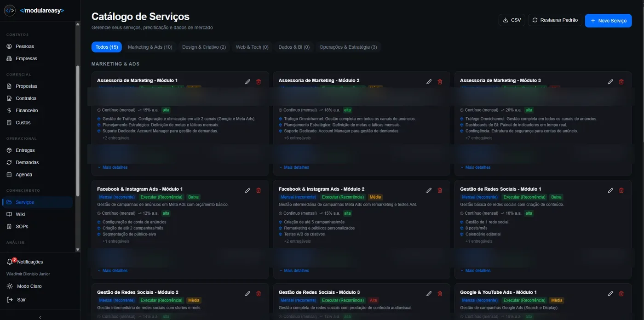Edit Gestão de Redes Sociais - Módulo 3

click(429, 293)
